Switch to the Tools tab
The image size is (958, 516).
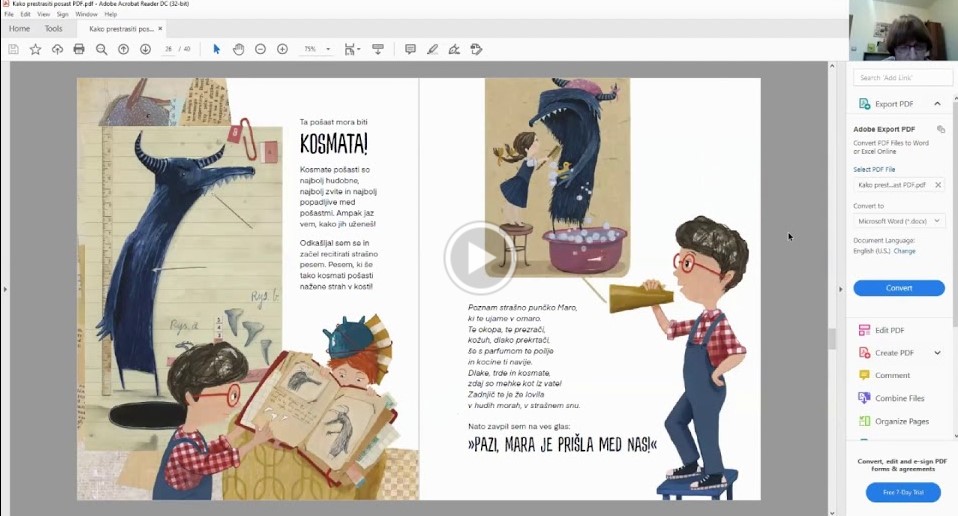(x=53, y=29)
